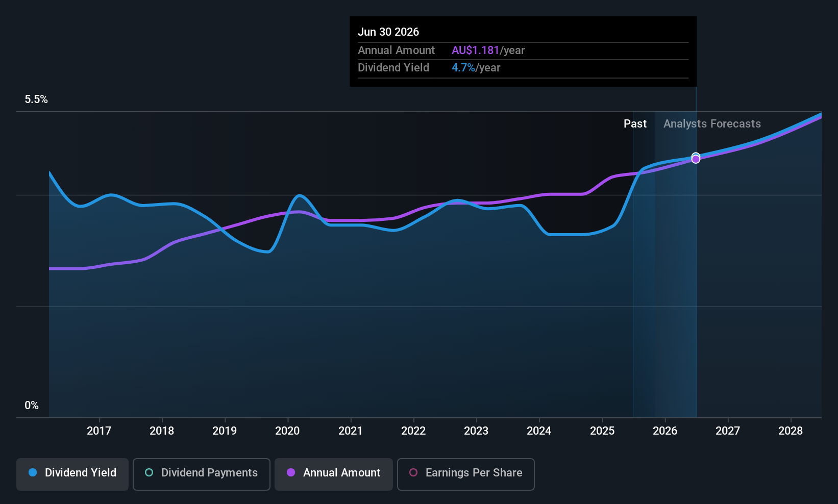The height and width of the screenshot is (504, 838).
Task: Click the Analysts Forecasts label
Action: [x=712, y=124]
